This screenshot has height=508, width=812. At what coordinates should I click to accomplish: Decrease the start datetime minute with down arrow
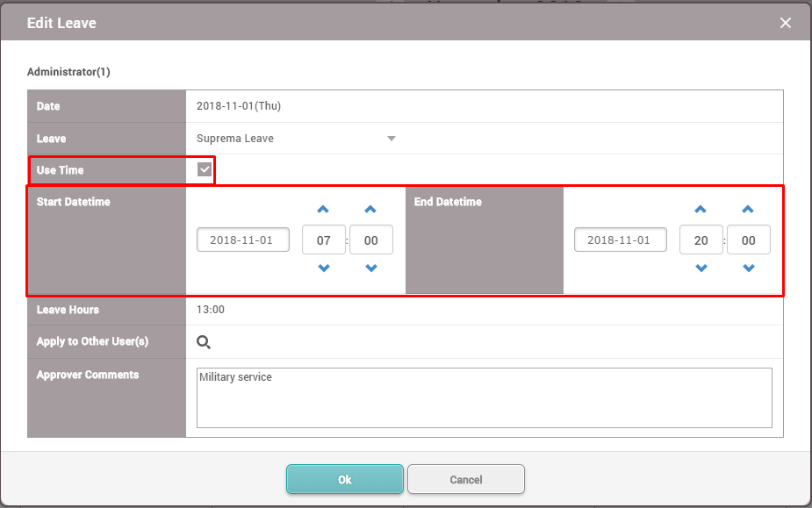(370, 268)
